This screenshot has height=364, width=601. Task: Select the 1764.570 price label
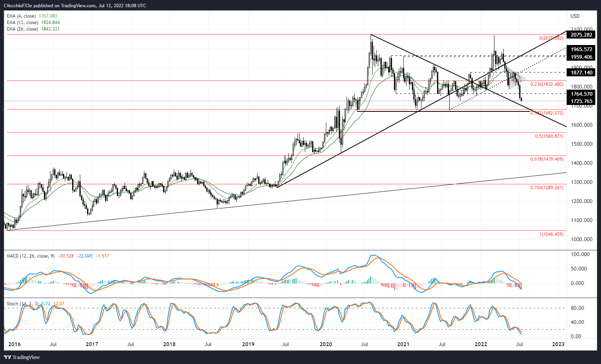click(x=581, y=94)
